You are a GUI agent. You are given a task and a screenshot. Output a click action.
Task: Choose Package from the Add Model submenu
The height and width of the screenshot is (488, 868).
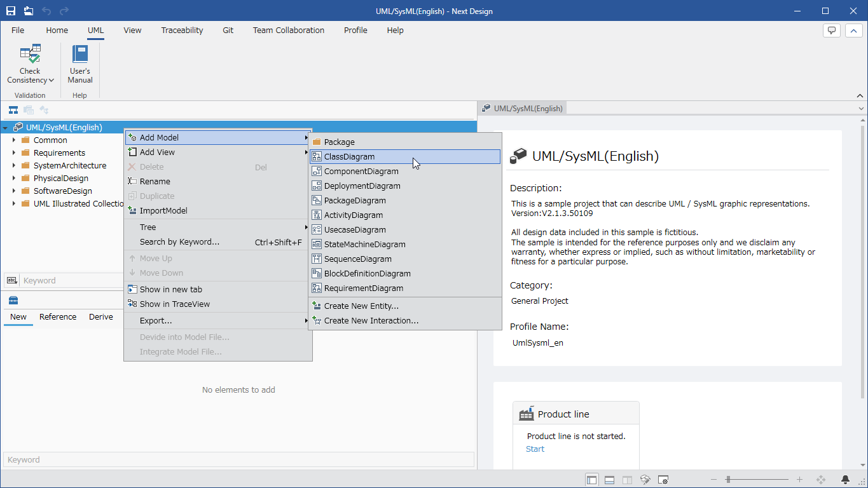click(x=405, y=142)
